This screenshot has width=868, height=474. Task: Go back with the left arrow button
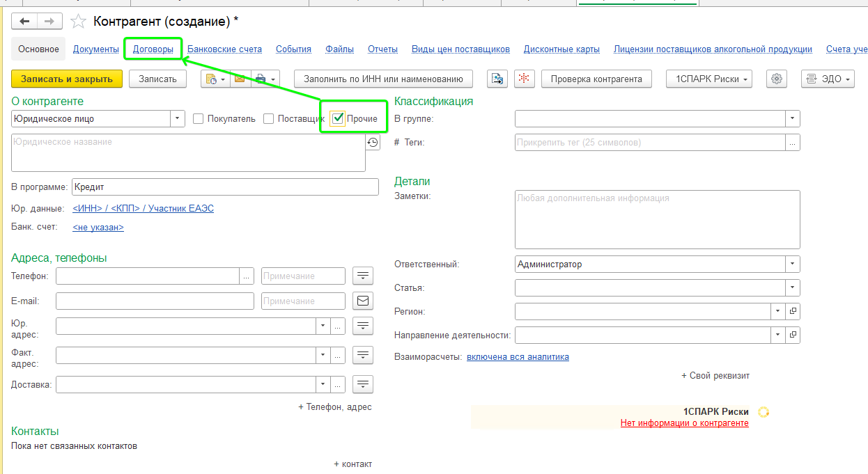pyautogui.click(x=24, y=22)
